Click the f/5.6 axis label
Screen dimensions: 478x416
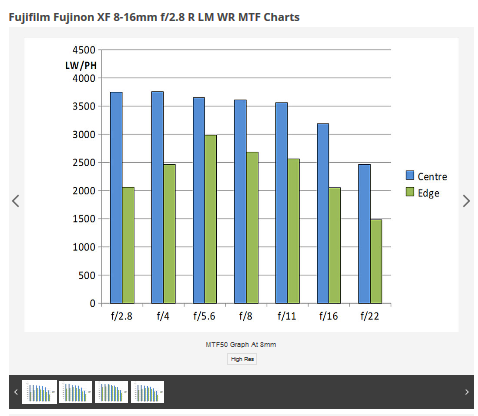tap(204, 316)
